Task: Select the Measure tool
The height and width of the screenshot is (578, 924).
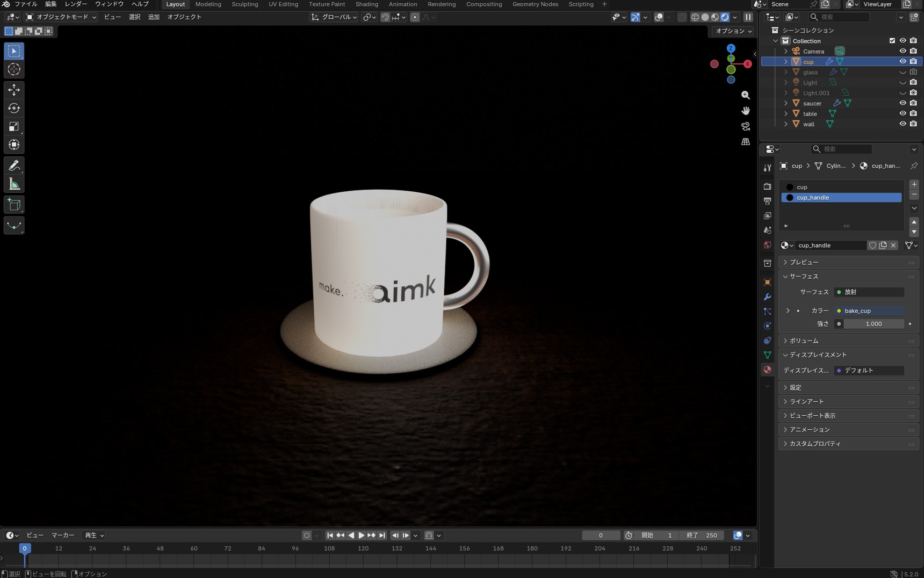Action: 14,184
